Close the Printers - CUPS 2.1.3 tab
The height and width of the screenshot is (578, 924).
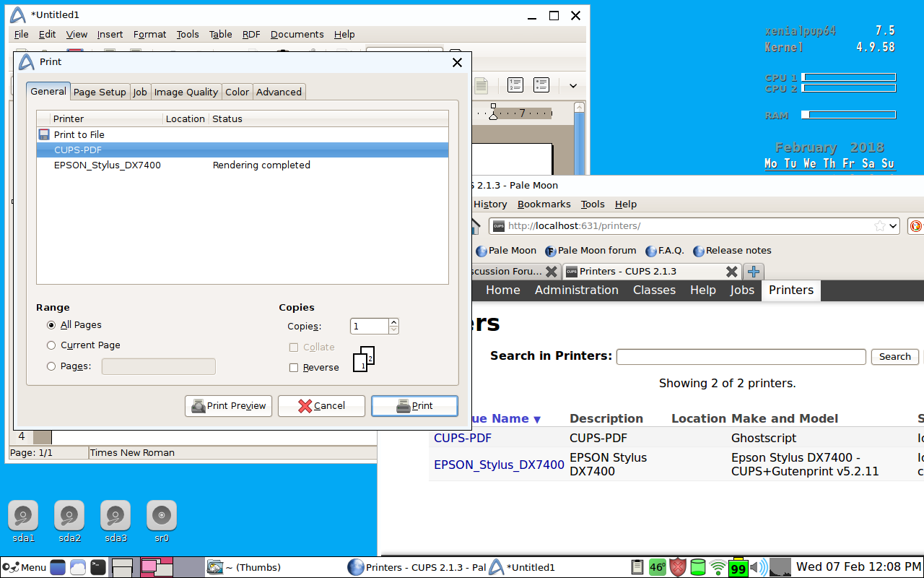click(731, 272)
